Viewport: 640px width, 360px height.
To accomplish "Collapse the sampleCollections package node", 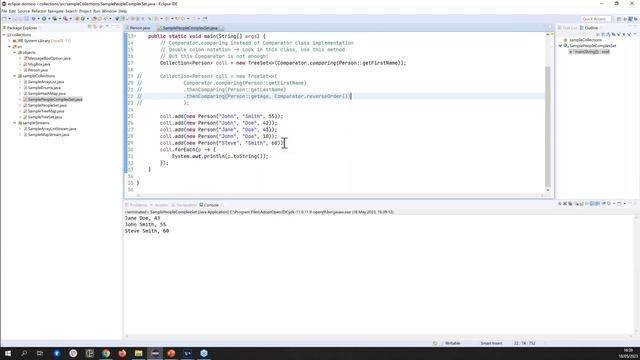I will 15,76.
